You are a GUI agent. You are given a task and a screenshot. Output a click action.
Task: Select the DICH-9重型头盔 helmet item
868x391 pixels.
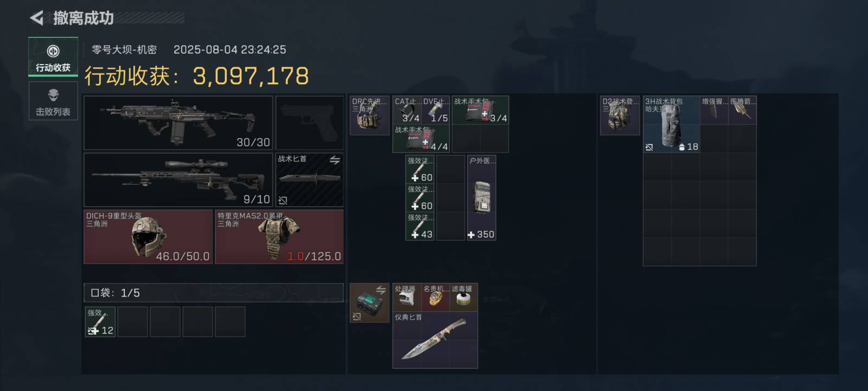(148, 237)
